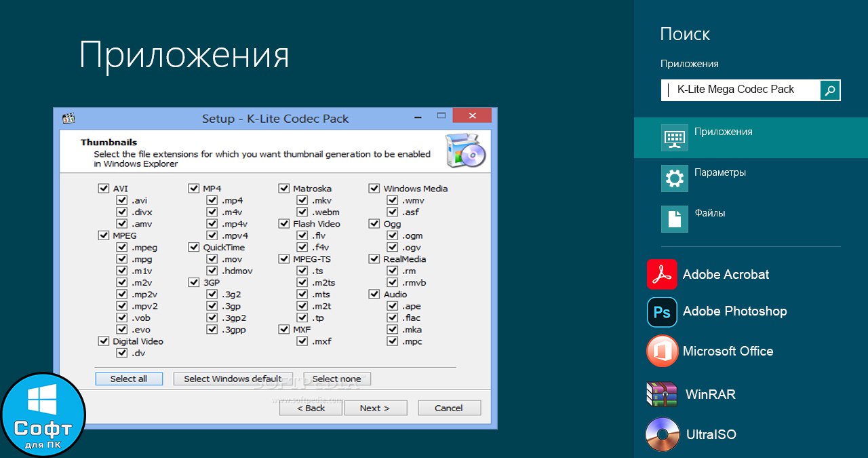Uncheck the .flv checkbox
The height and width of the screenshot is (458, 868).
(302, 235)
